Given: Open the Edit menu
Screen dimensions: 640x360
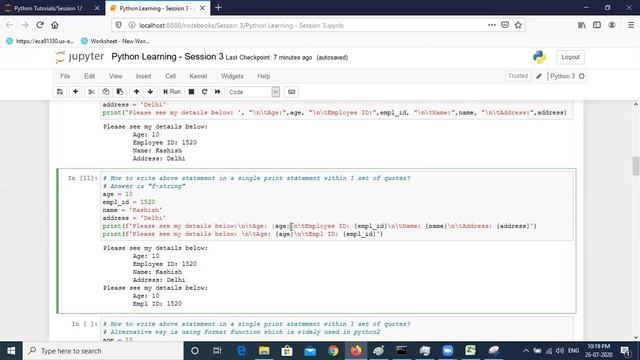Looking at the screenshot, I should click(x=89, y=76).
